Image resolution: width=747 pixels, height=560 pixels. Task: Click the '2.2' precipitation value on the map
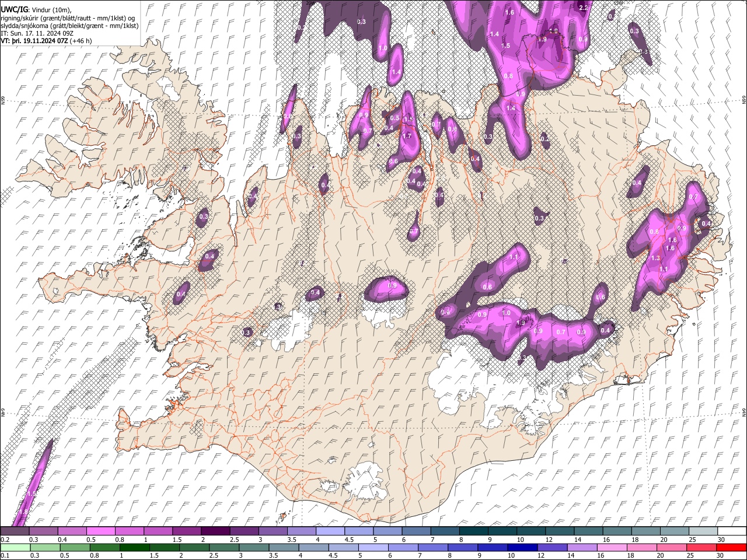click(584, 8)
